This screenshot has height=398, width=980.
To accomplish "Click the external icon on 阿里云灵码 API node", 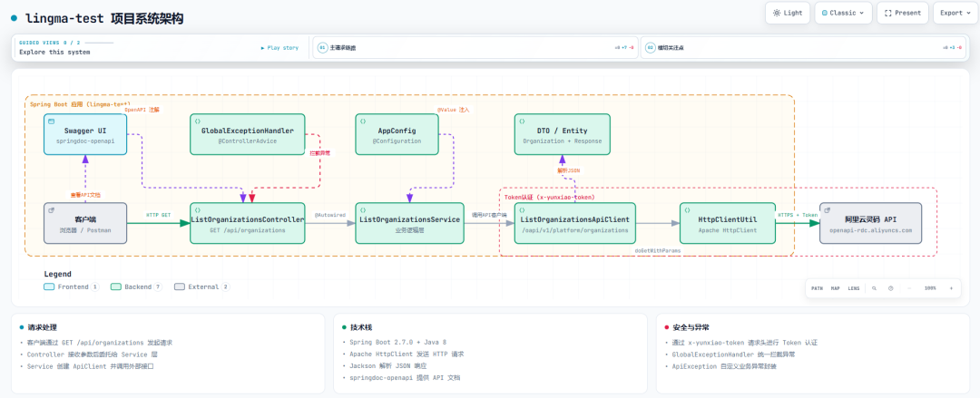I will (x=828, y=210).
